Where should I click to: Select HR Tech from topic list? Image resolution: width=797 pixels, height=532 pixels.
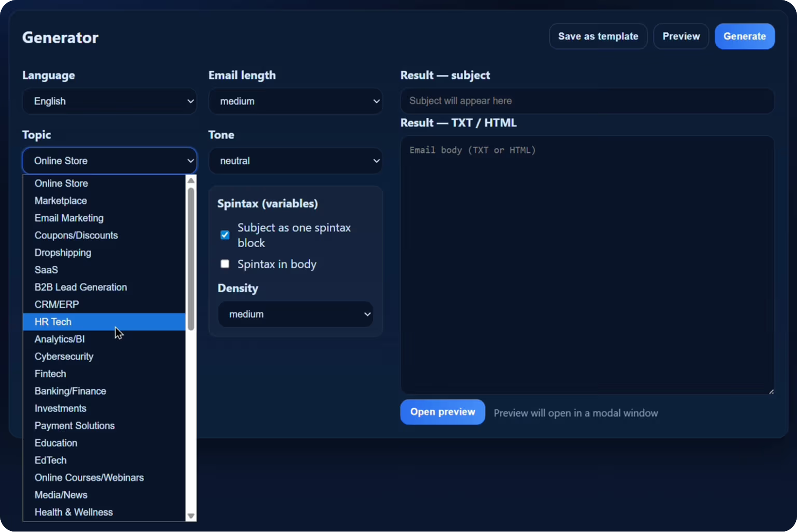point(53,322)
